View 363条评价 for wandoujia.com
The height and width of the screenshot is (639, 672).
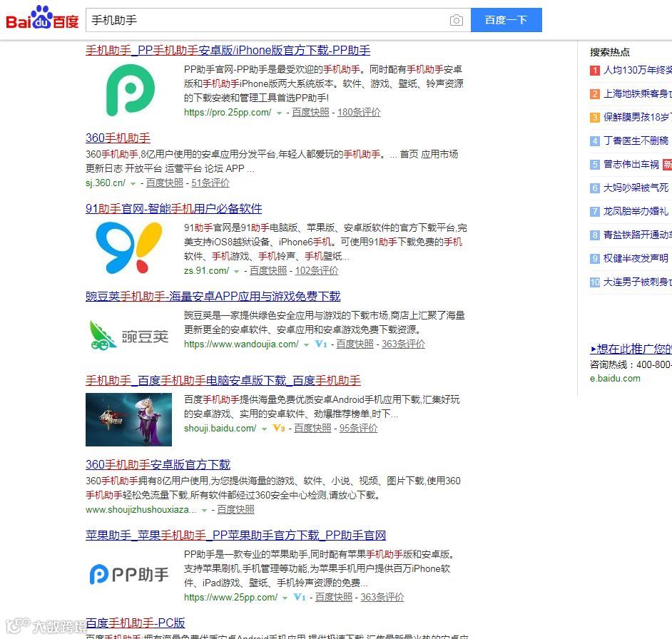point(403,344)
